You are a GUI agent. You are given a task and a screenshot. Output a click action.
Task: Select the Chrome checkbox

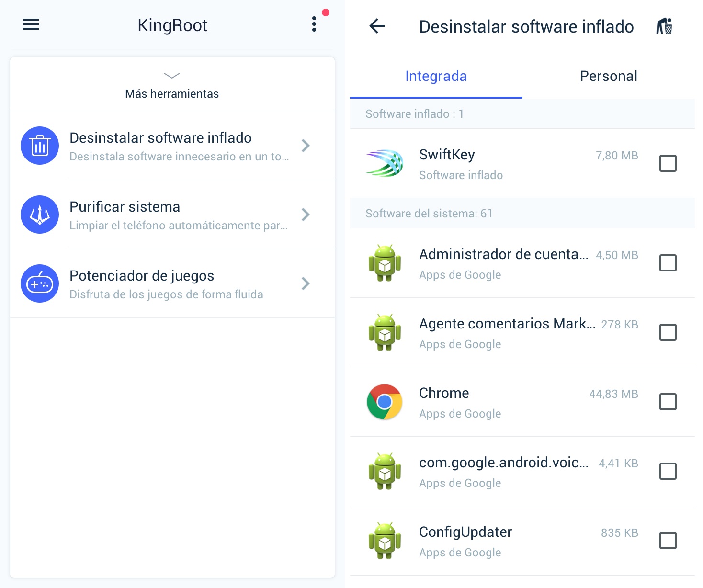668,402
